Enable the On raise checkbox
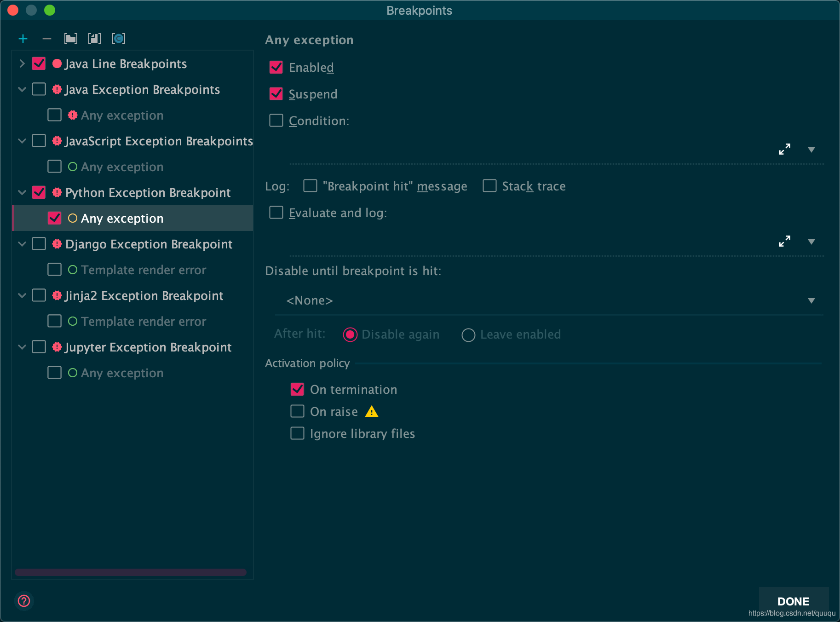The image size is (840, 622). coord(298,411)
